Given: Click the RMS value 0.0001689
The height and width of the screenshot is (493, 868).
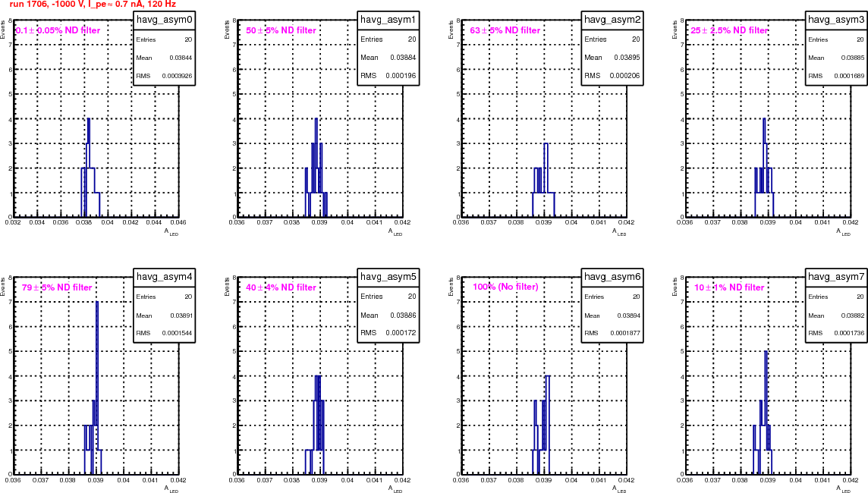Looking at the screenshot, I should click(x=849, y=77).
